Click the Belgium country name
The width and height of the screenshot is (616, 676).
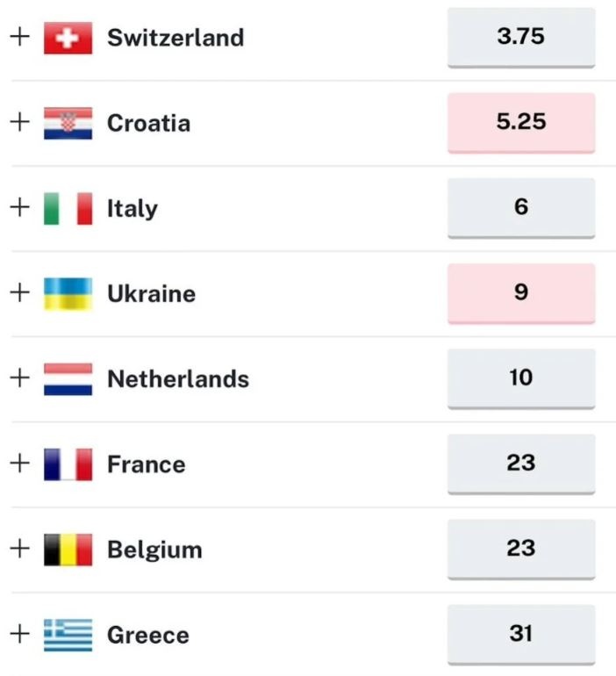click(x=154, y=550)
